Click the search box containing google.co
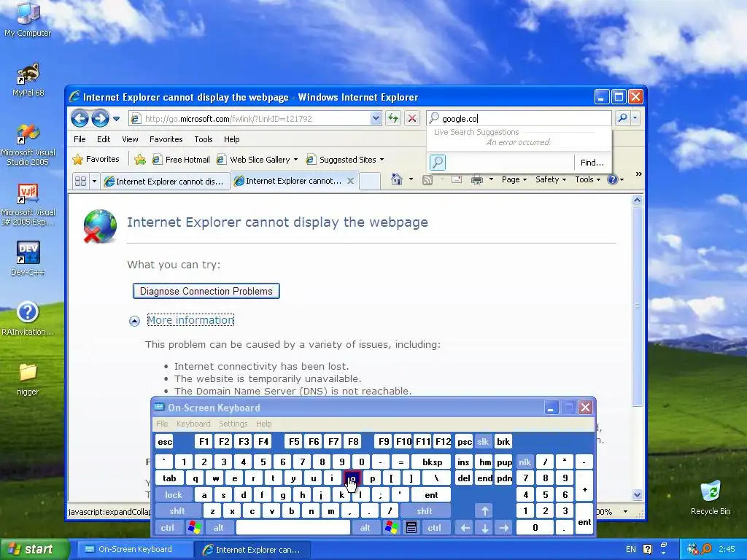Screen dimensions: 747x560 519,119
